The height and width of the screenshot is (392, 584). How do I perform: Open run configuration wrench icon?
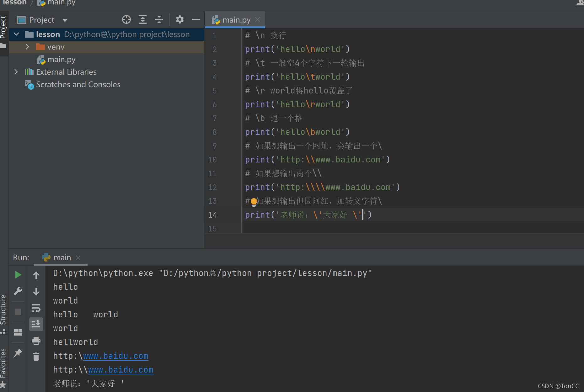tap(18, 291)
